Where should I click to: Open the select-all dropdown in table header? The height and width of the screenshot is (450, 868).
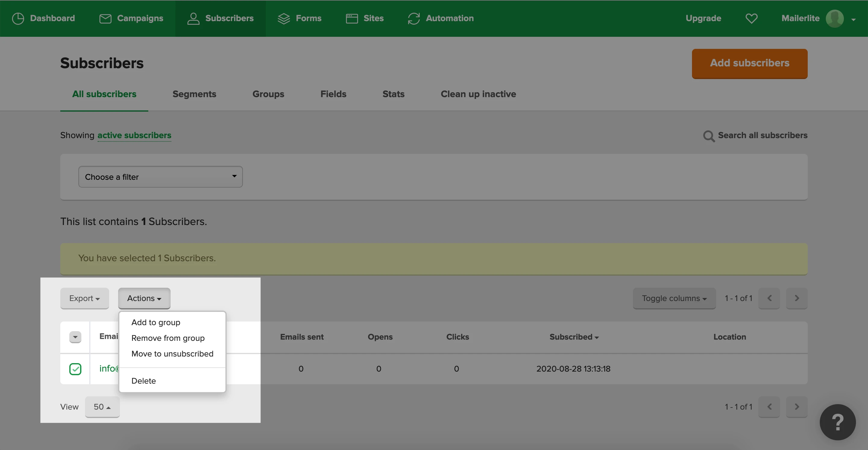pyautogui.click(x=75, y=337)
